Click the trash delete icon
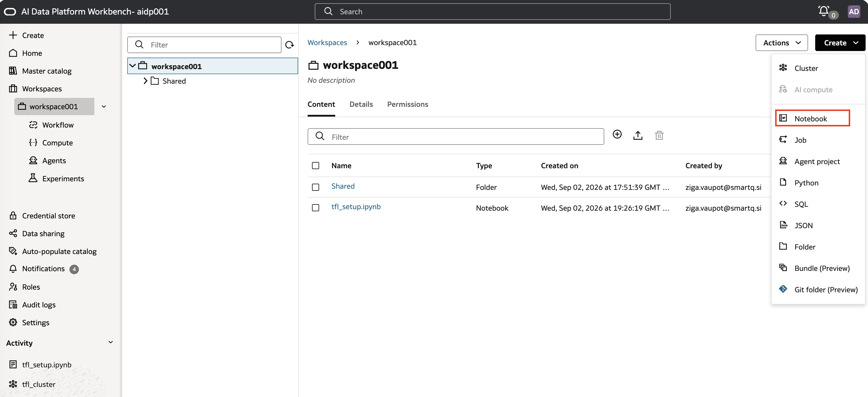The height and width of the screenshot is (397, 868). pos(659,136)
